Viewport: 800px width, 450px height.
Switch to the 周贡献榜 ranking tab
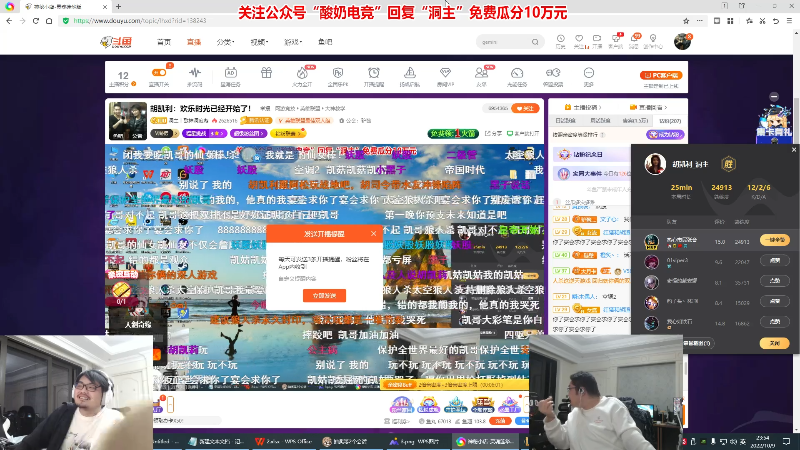point(600,121)
